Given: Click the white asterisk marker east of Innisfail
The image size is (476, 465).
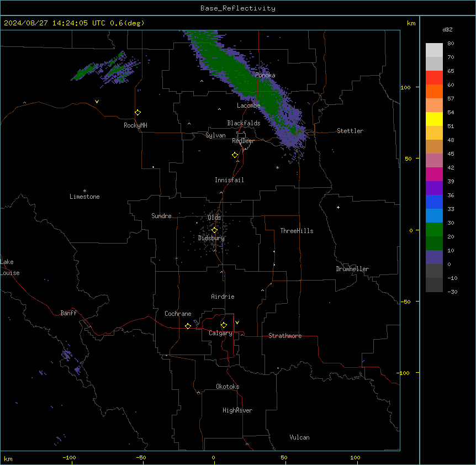Looking at the screenshot, I should click(x=277, y=167).
